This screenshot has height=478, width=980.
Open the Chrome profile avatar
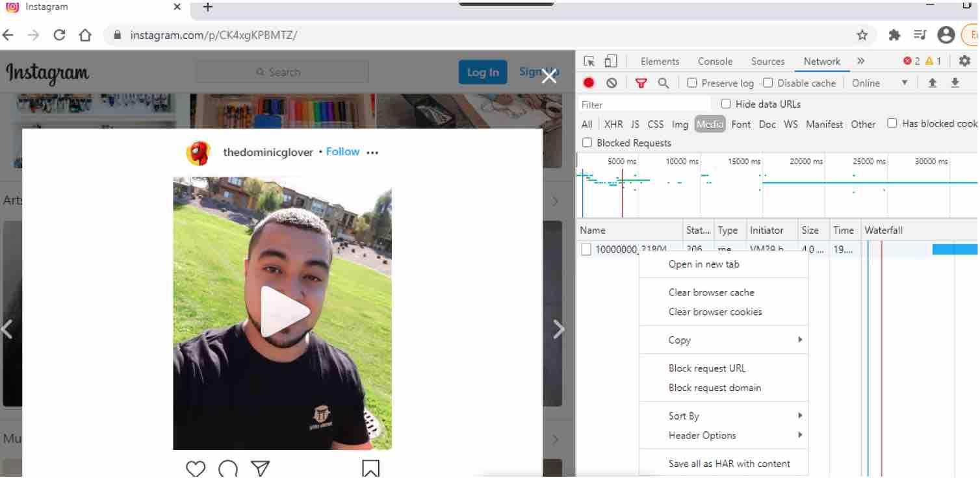pos(946,34)
